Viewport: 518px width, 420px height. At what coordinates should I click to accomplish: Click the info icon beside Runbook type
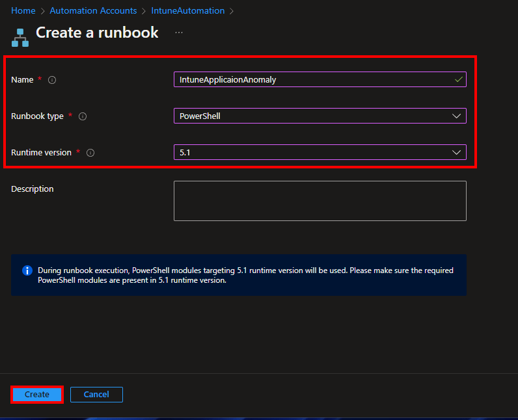coord(83,116)
